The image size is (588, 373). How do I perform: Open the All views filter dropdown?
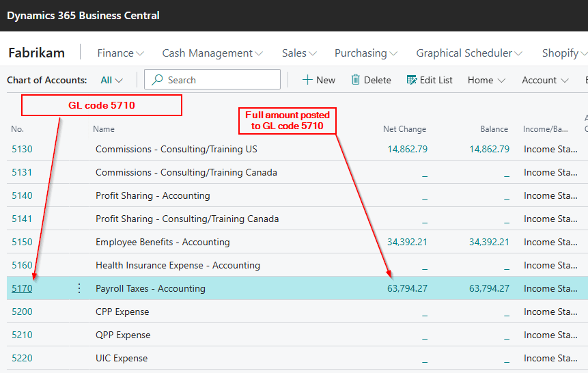point(112,80)
